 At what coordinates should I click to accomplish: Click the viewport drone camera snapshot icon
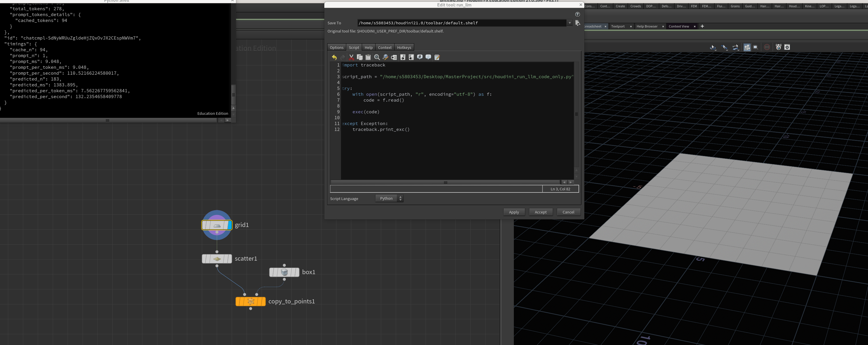coord(779,47)
